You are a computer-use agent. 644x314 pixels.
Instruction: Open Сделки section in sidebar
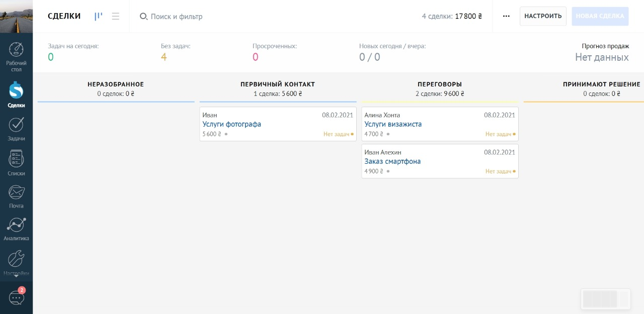[x=16, y=95]
